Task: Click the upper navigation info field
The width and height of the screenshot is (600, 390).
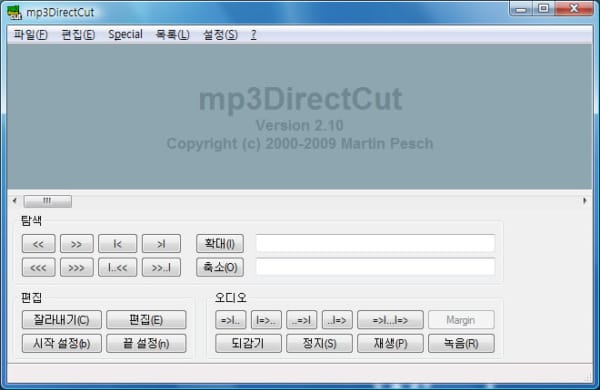Action: pos(375,243)
